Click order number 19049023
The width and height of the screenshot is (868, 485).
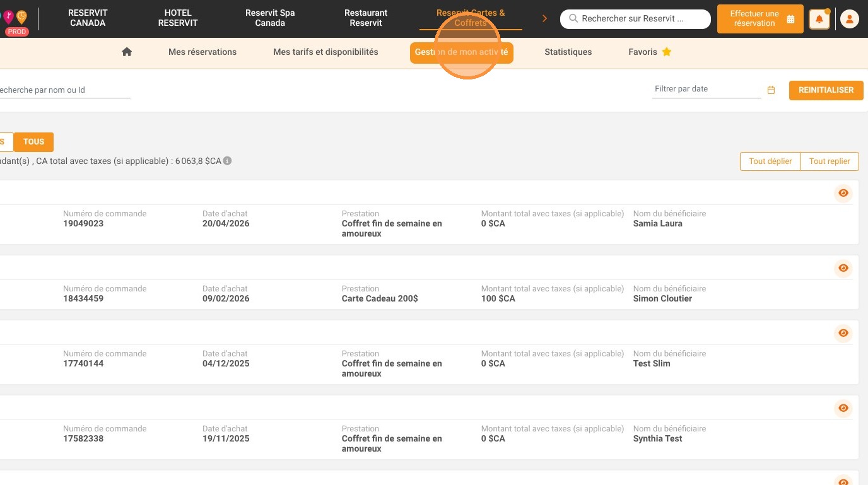point(83,224)
